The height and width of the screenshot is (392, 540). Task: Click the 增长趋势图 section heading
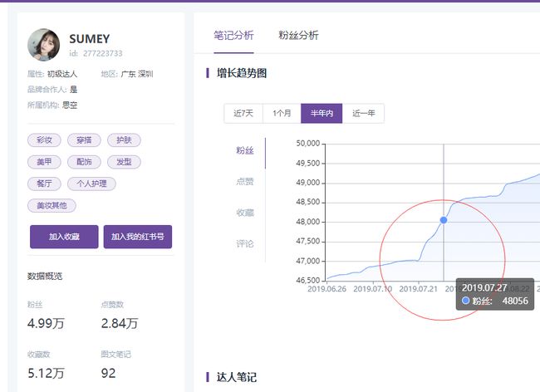point(242,73)
